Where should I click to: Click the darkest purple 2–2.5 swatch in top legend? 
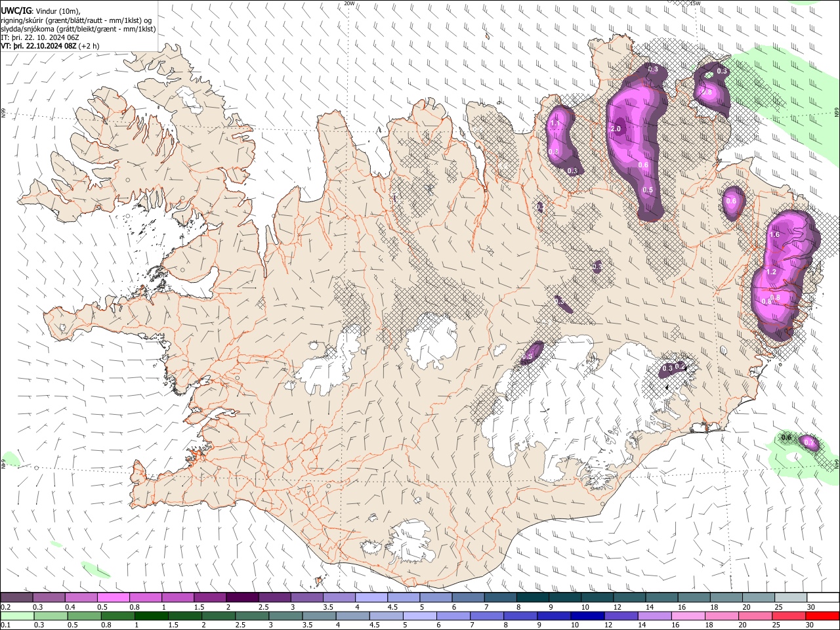(x=241, y=598)
